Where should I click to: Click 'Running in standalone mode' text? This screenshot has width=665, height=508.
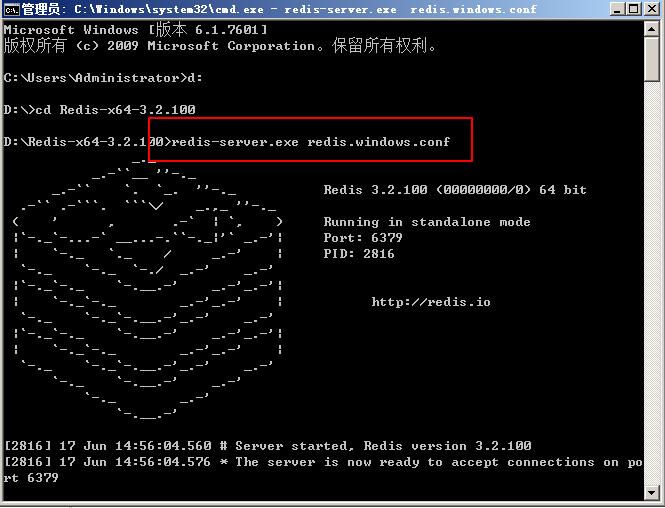[427, 222]
